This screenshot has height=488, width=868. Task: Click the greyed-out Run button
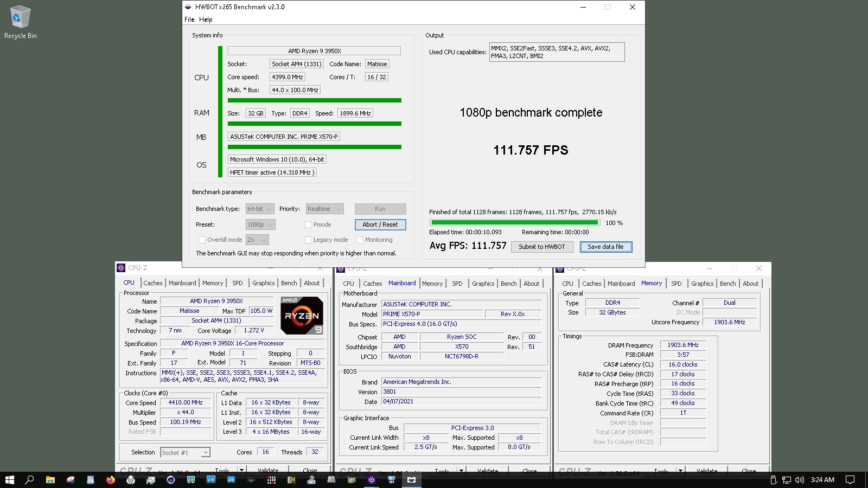pos(380,209)
